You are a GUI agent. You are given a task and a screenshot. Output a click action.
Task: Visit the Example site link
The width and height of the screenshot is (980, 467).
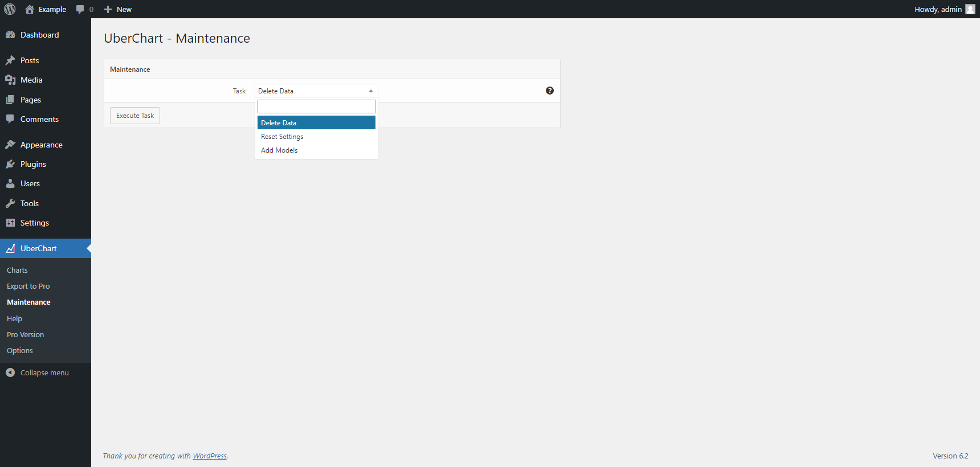(52, 9)
